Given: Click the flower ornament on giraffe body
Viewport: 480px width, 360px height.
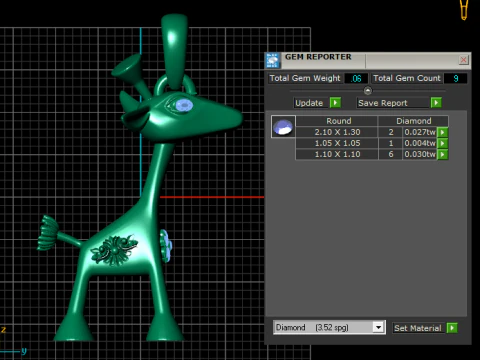Looking at the screenshot, I should 114,250.
